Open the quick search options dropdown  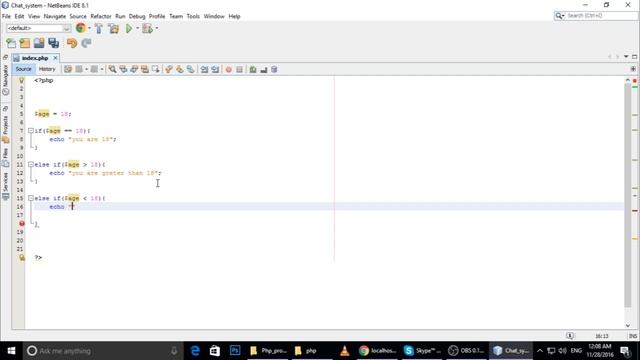[x=560, y=16]
